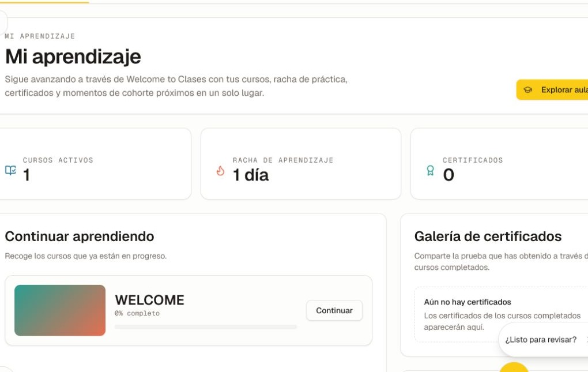Screen dimensions: 588x372
Task: Click the WELCOME course title text
Action: point(150,300)
